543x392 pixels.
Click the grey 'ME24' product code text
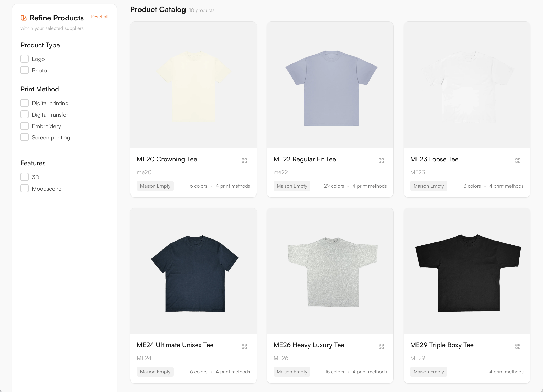(144, 358)
